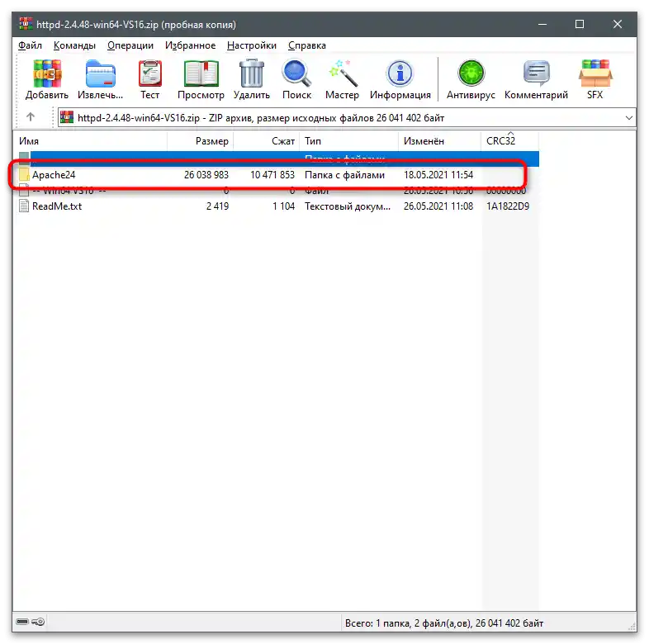Close the WinRAR window

coord(618,24)
